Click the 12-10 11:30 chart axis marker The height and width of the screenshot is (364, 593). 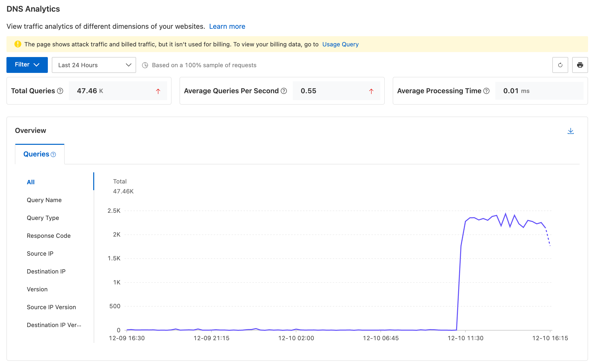pos(465,338)
